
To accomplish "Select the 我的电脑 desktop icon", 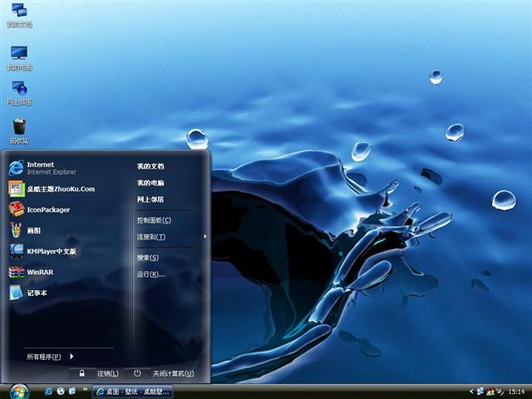I will (x=18, y=56).
